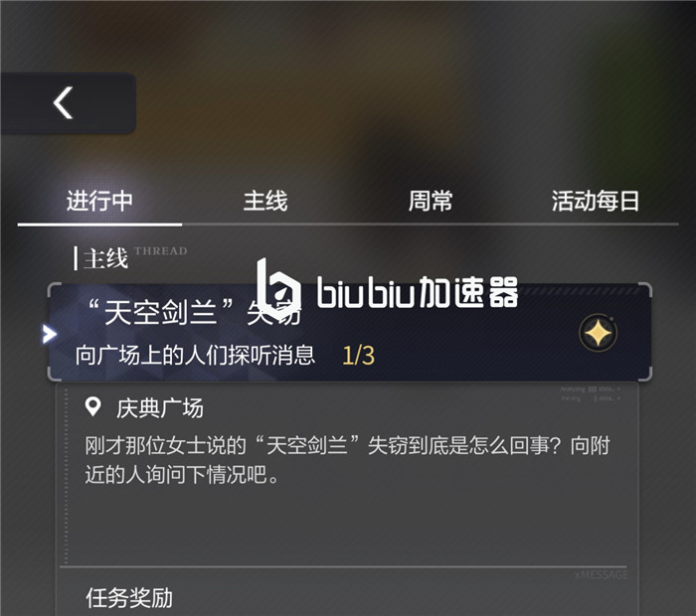Tap the xMESSAGE label near the divider
Image resolution: width=696 pixels, height=616 pixels.
(x=601, y=574)
